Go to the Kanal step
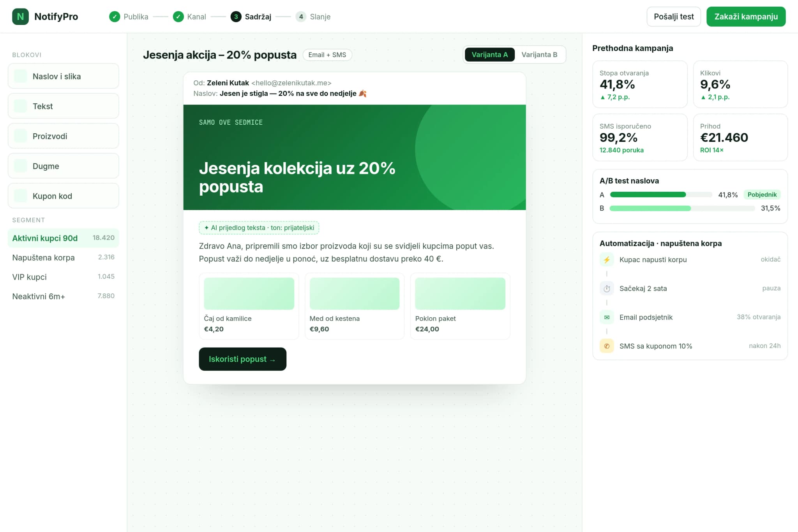This screenshot has height=532, width=798. tap(189, 17)
